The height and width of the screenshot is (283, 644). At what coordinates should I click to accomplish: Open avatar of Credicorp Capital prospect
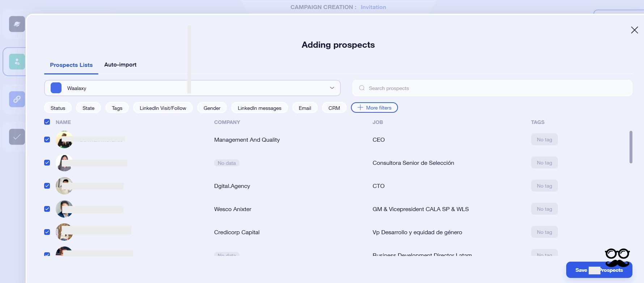point(64,232)
